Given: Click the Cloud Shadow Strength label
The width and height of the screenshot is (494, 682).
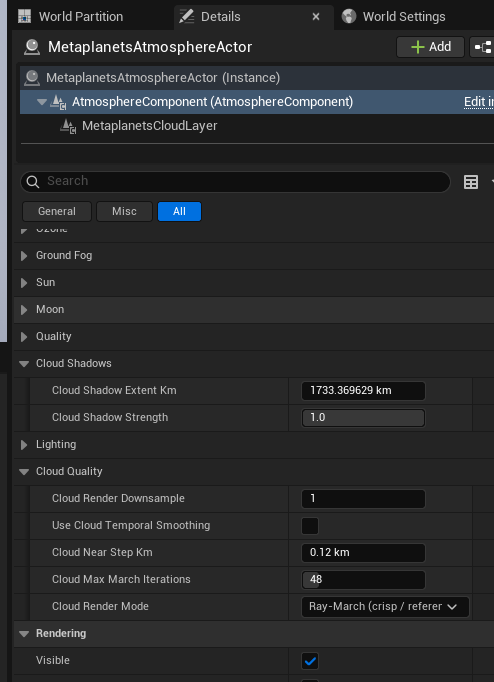Looking at the screenshot, I should [x=110, y=417].
